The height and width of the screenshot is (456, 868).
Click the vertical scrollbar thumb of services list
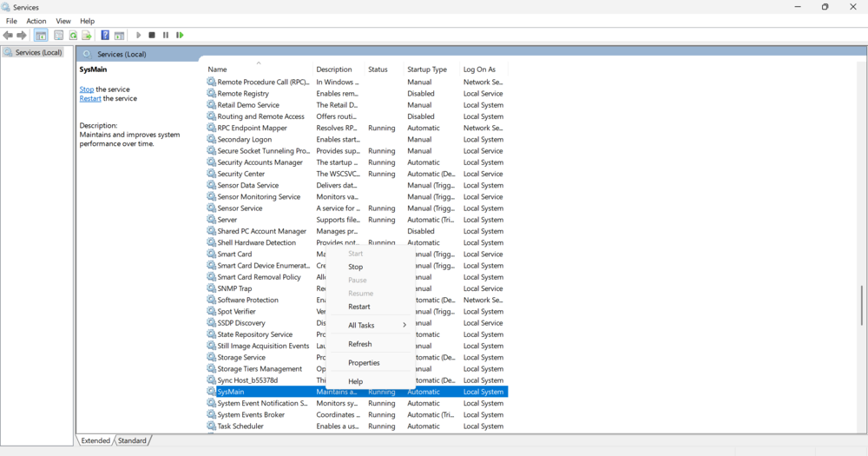click(861, 305)
